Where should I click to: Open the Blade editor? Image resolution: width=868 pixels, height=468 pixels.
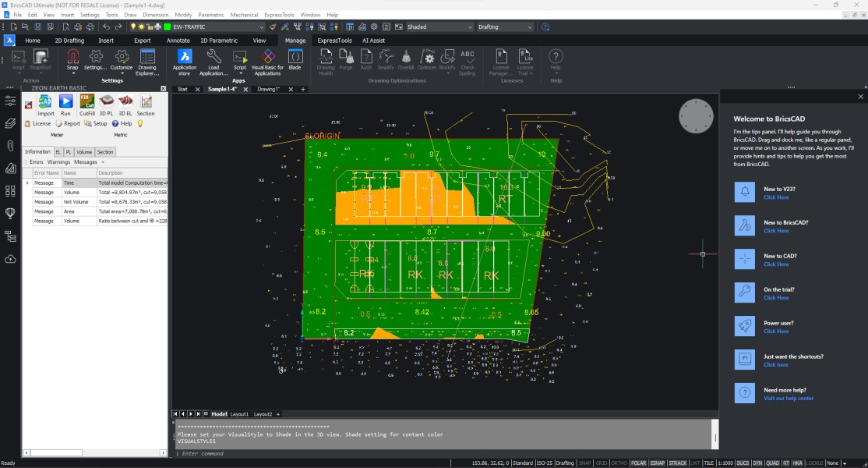[295, 60]
